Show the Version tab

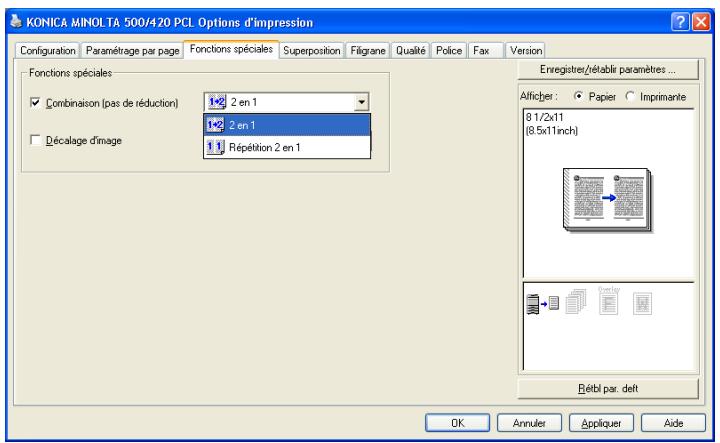[x=526, y=50]
